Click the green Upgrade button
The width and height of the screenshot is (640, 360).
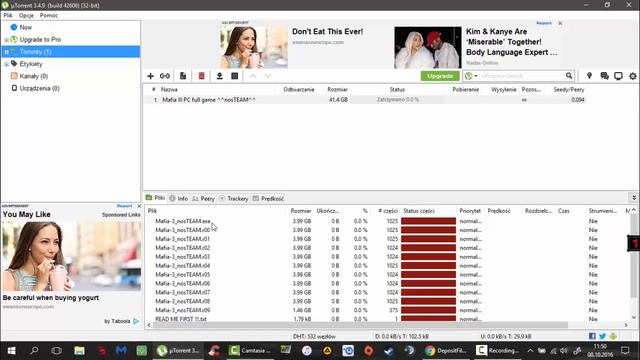440,76
